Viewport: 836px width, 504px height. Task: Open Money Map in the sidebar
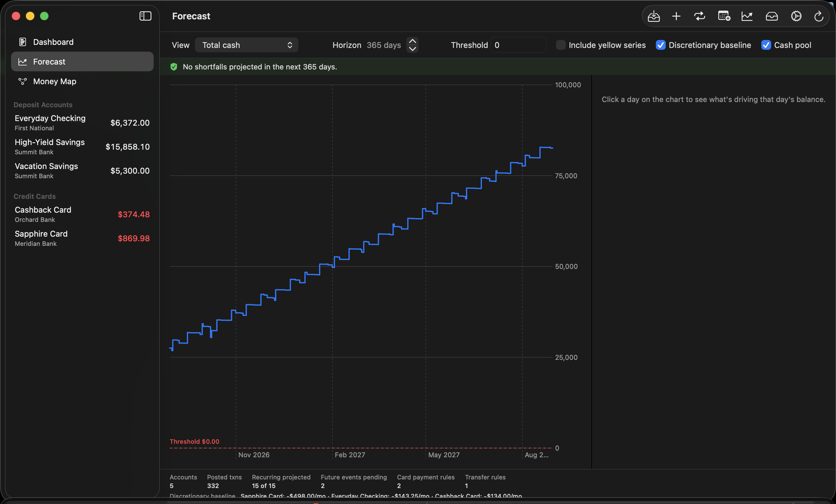coord(82,81)
